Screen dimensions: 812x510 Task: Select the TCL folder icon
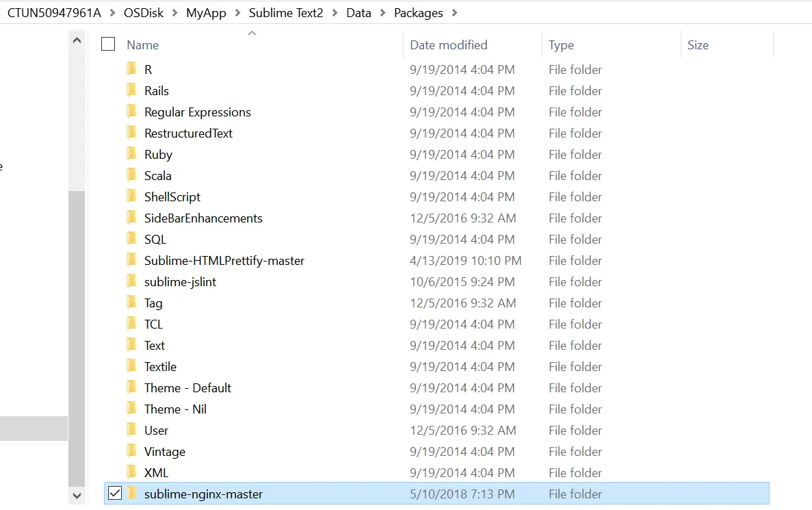coord(131,323)
